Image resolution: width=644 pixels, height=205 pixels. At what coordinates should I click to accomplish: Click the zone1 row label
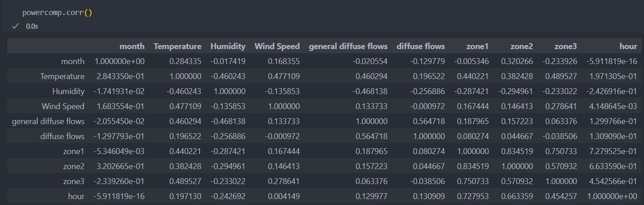pos(74,151)
